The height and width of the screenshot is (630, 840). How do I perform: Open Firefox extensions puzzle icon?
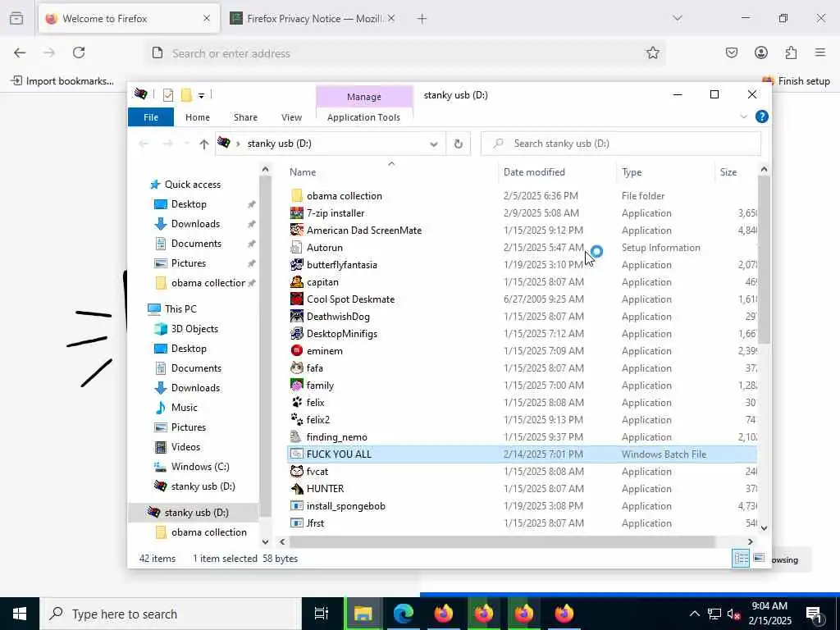point(791,52)
